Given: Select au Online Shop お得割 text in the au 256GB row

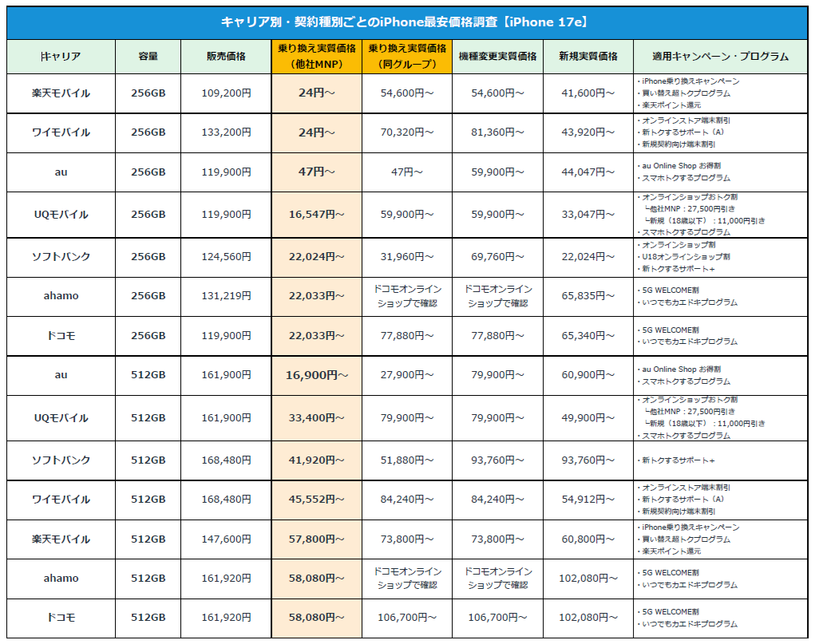Looking at the screenshot, I should coord(681,166).
